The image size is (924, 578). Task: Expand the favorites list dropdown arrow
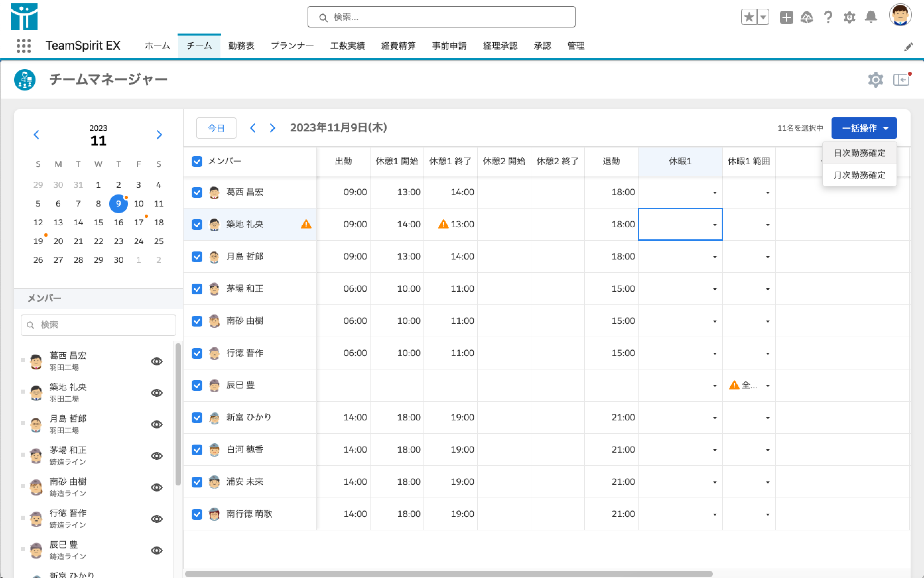click(763, 17)
